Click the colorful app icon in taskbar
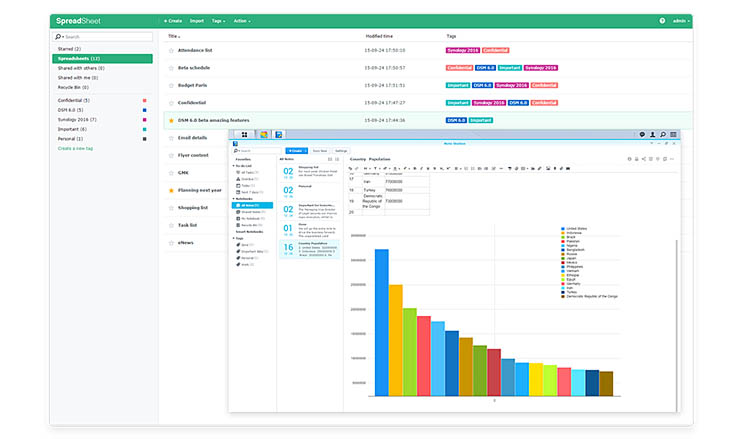Viewport: 740px width, 439px height. tap(264, 134)
